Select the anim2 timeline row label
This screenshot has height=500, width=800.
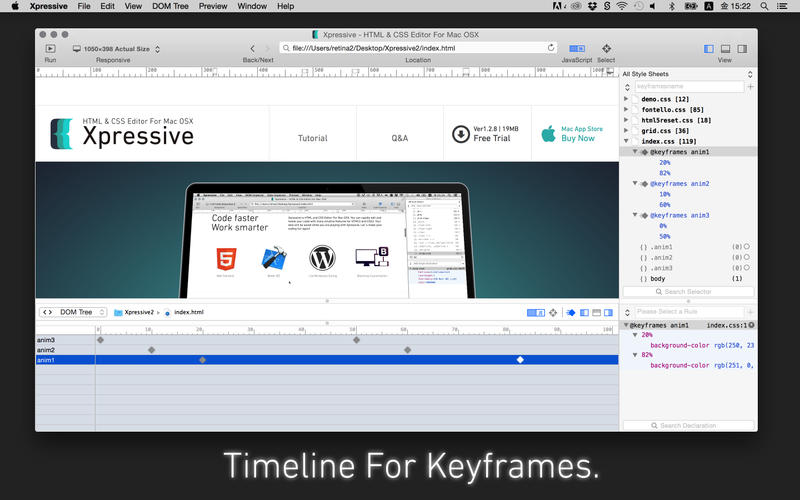tap(46, 350)
